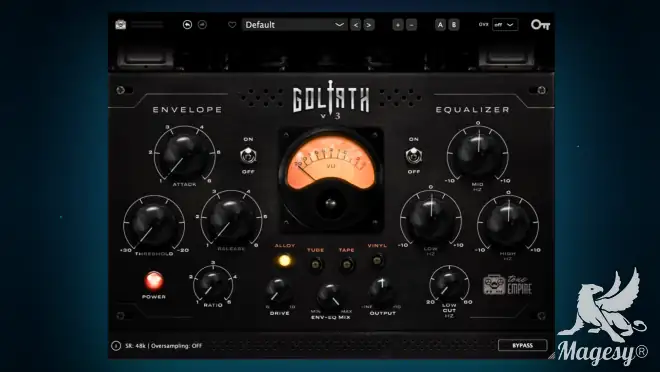Image resolution: width=660 pixels, height=372 pixels.
Task: Click the SR: 48k oversampling status text
Action: click(x=164, y=346)
